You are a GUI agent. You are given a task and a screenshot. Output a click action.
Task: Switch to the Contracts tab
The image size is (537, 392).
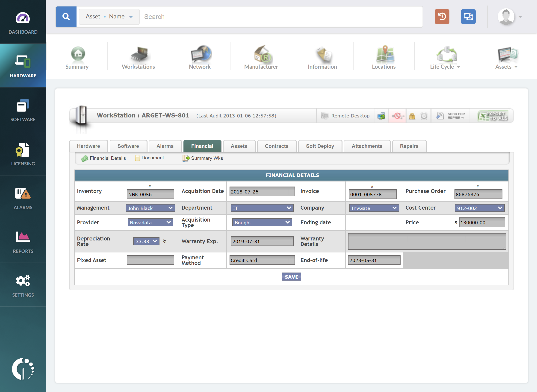[277, 146]
